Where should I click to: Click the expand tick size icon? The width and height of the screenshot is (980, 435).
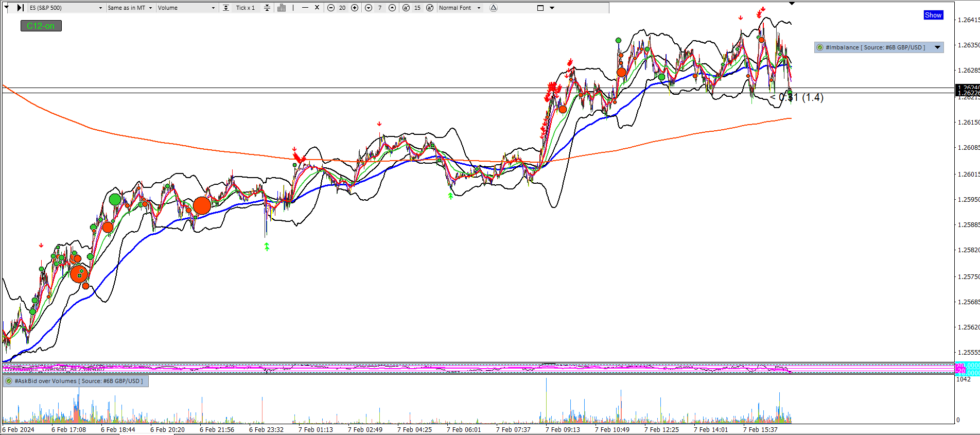point(226,8)
